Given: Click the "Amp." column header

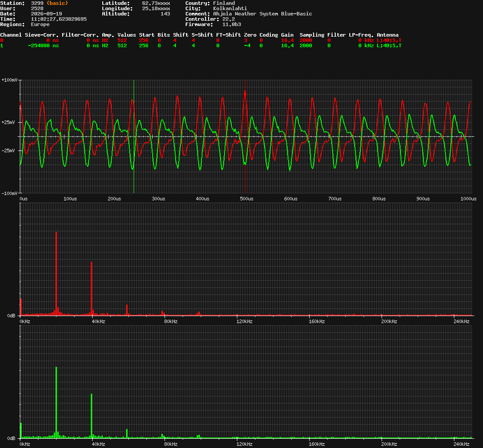Looking at the screenshot, I should (108, 35).
